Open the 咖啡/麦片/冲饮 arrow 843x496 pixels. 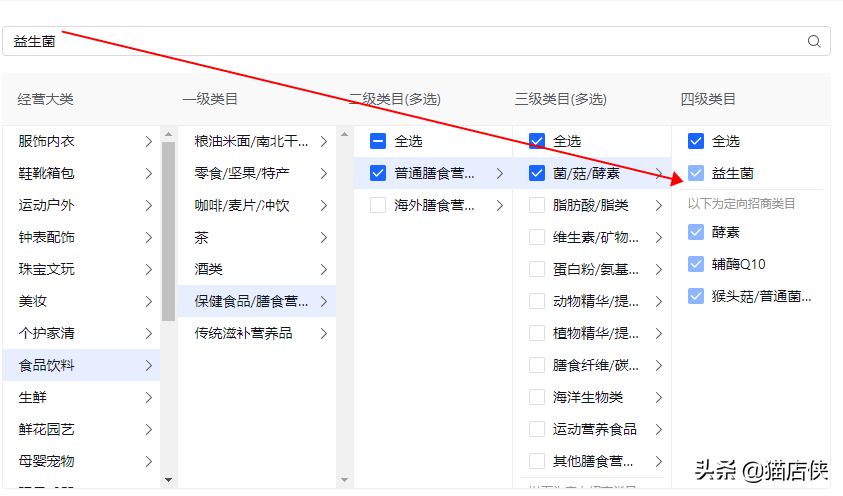324,205
